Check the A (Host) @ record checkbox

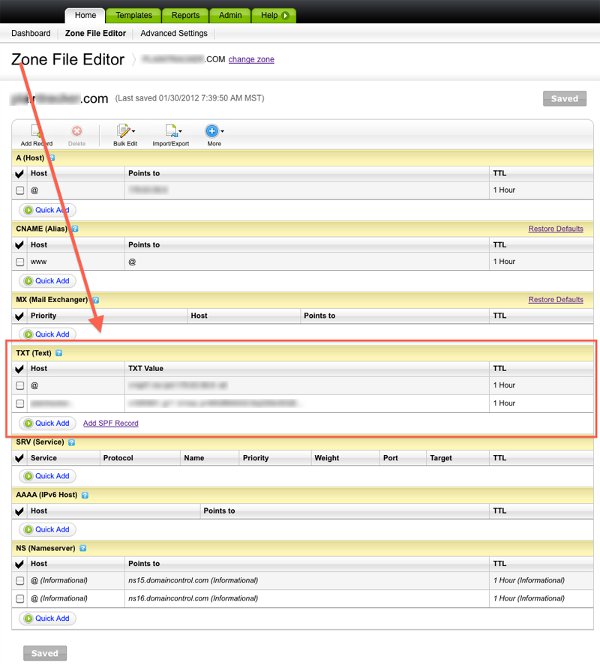20,190
